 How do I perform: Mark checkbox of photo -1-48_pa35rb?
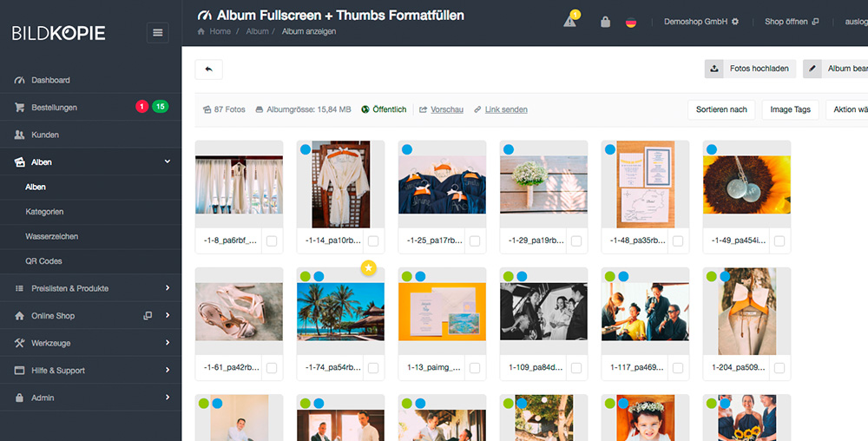click(x=678, y=241)
